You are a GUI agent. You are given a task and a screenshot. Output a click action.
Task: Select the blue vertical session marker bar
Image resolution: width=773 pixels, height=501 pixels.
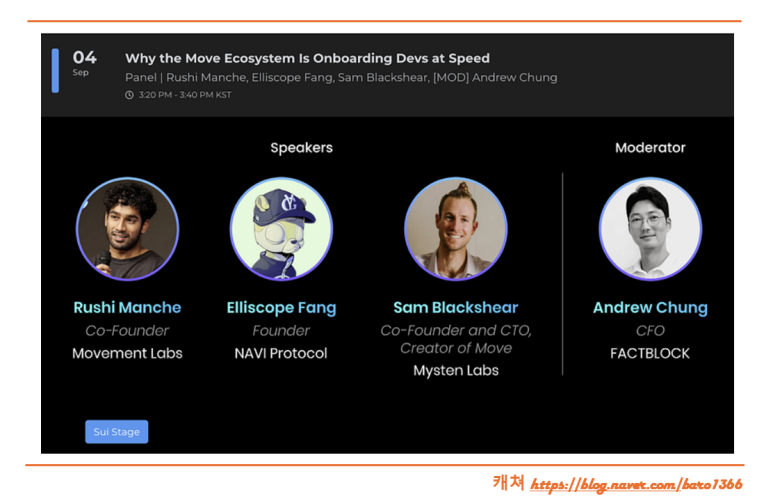55,71
